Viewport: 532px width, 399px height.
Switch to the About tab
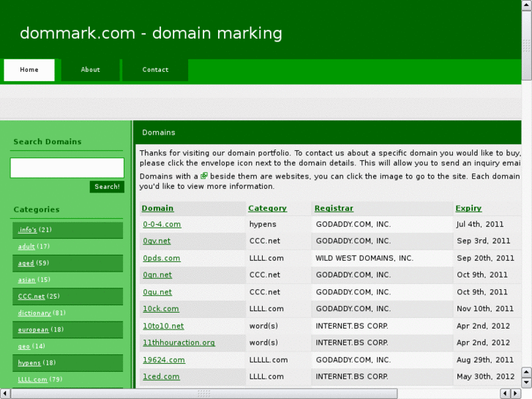coord(90,70)
